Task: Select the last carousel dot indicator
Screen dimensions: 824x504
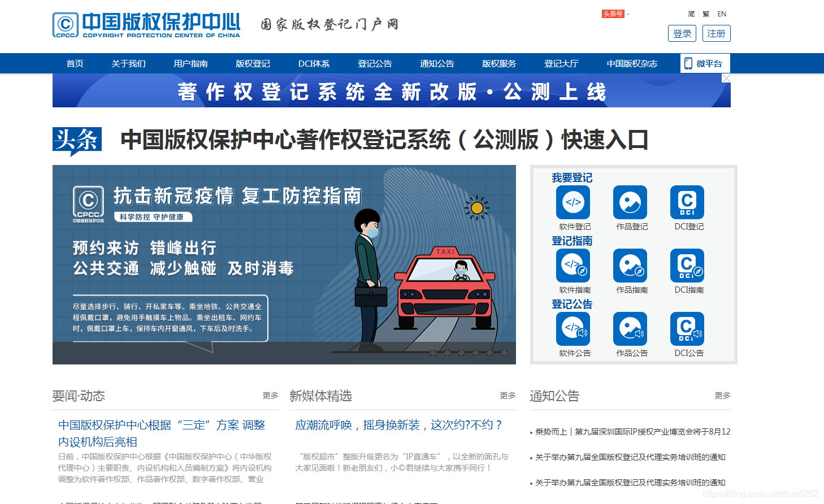Action: click(504, 353)
